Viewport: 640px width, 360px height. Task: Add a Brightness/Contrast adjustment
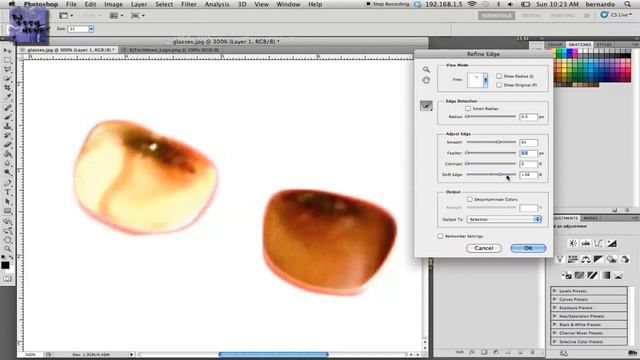[x=573, y=243]
